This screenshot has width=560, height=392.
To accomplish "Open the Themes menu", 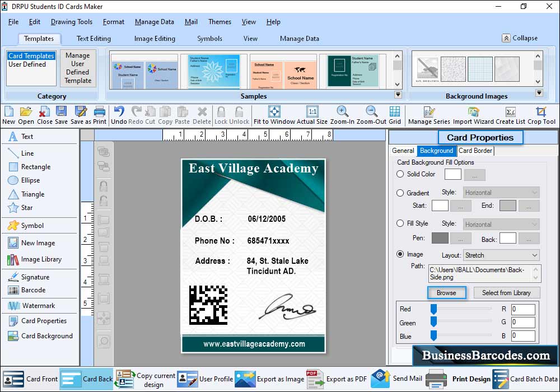I will 220,22.
